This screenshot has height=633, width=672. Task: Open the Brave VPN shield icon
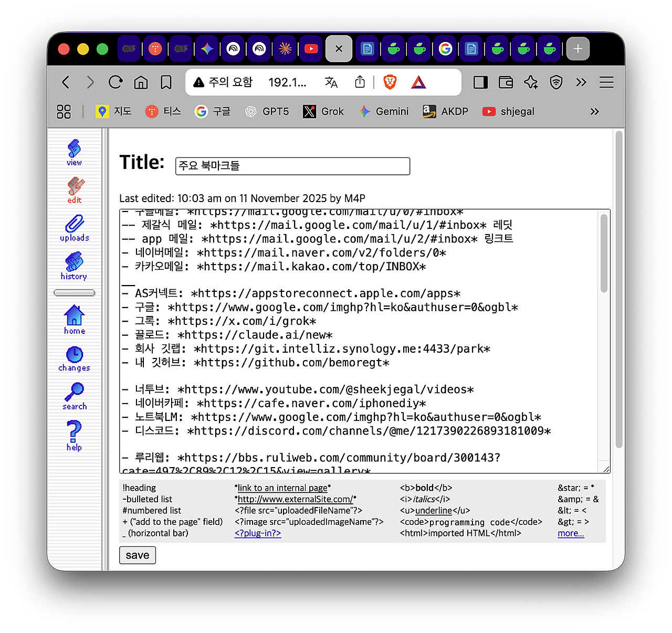pos(556,82)
